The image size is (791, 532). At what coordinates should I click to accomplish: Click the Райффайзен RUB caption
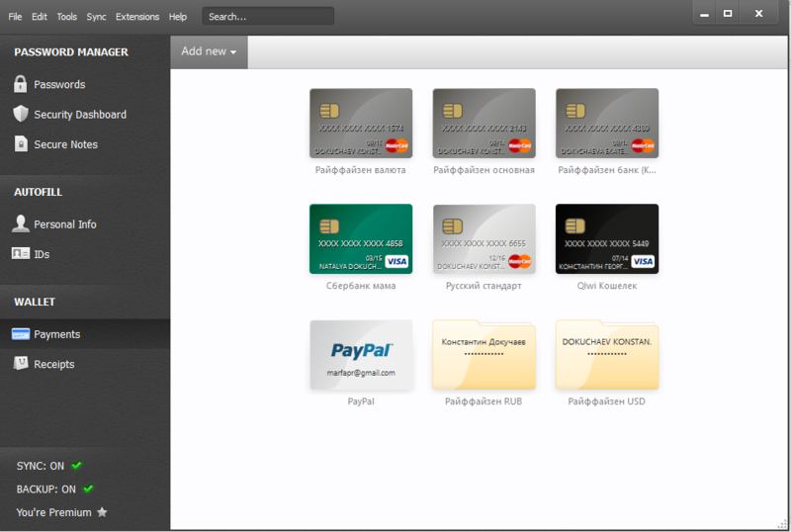click(x=483, y=401)
